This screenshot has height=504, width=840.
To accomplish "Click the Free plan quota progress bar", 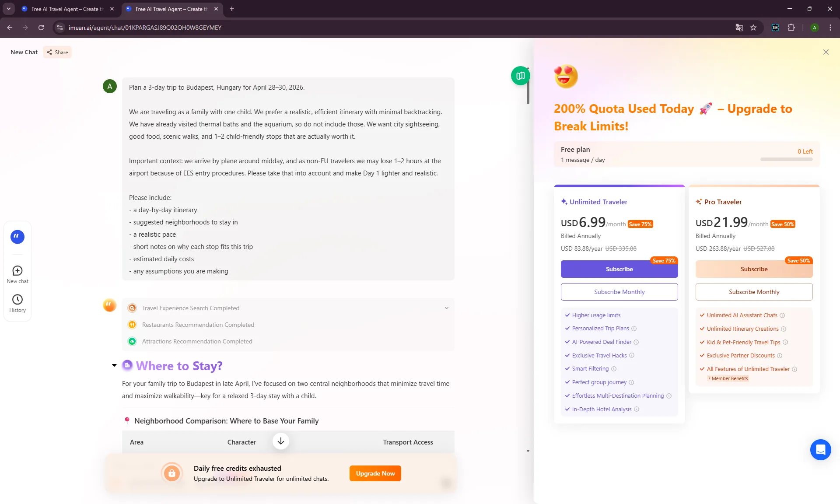I will click(786, 159).
